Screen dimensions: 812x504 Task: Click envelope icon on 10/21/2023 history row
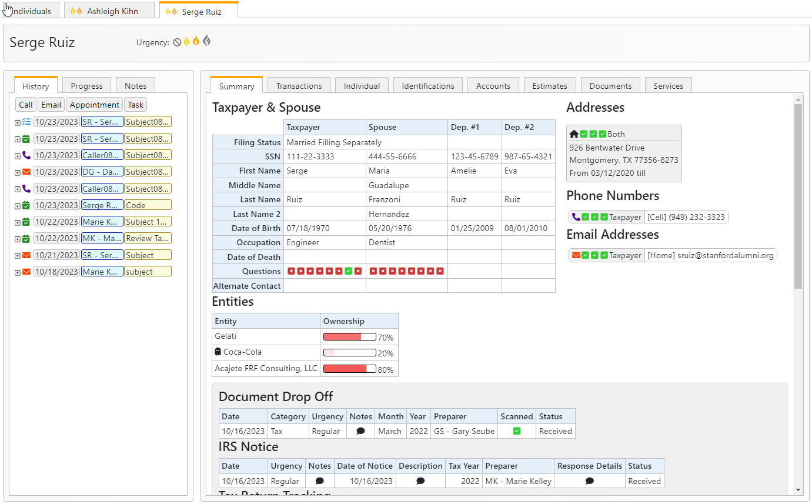pyautogui.click(x=26, y=255)
